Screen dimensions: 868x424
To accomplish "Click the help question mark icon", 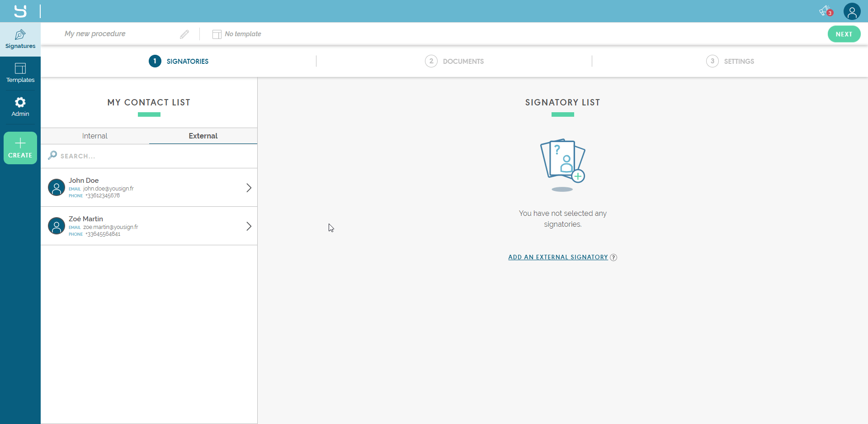I will point(613,257).
